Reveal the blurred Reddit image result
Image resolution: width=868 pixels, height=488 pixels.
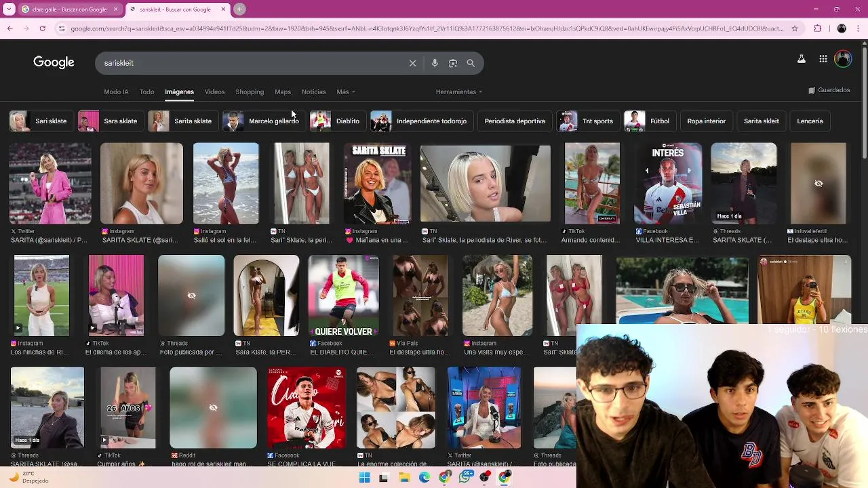(x=213, y=407)
